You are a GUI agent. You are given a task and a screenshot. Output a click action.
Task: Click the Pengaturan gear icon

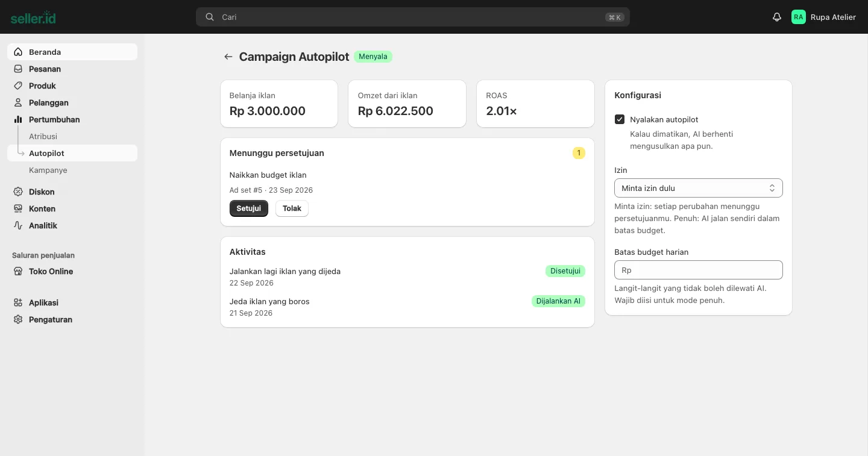(18, 319)
